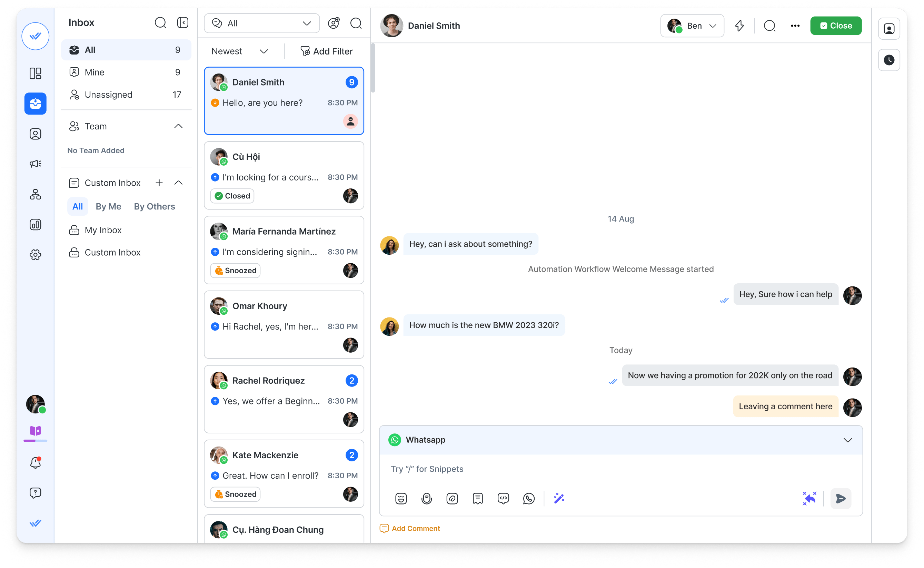The image size is (924, 568).
Task: Expand the WhatsApp channel dropdown
Action: [848, 439]
